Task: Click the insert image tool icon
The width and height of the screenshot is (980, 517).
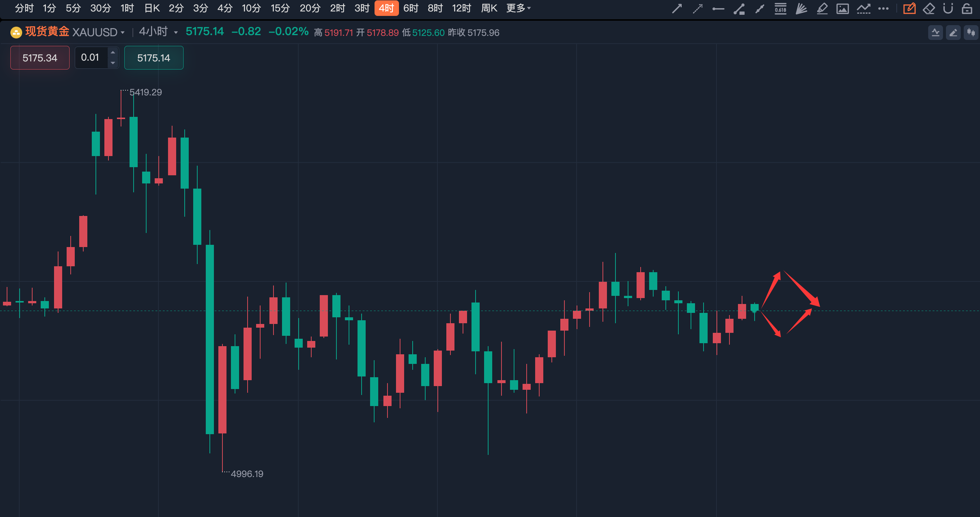Action: click(x=842, y=9)
